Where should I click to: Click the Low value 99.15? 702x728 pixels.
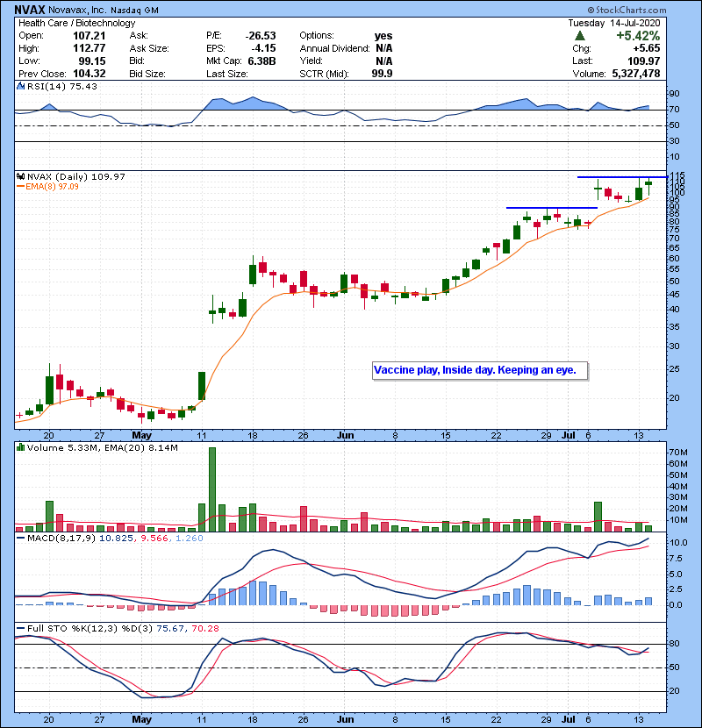click(91, 61)
